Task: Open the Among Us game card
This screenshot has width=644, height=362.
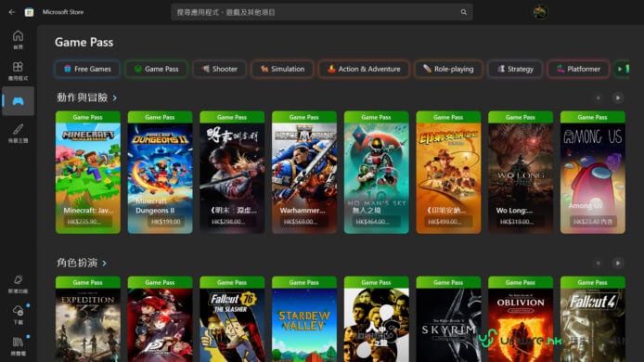Action: click(593, 172)
